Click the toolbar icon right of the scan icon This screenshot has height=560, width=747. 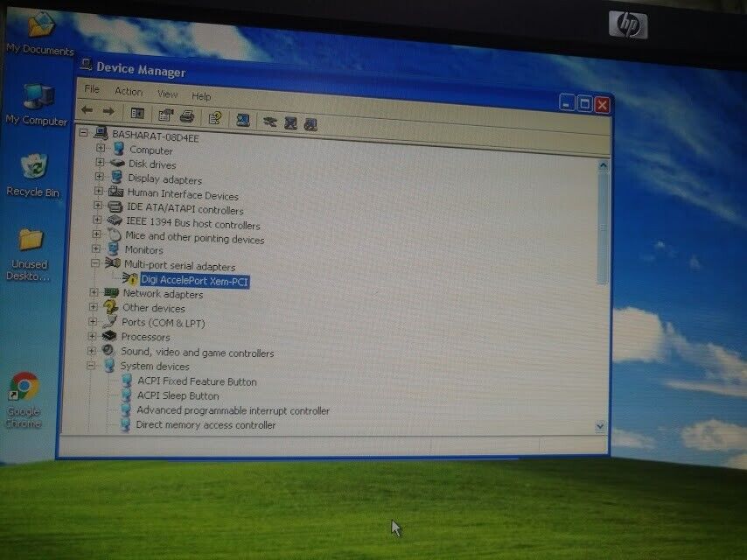(x=269, y=121)
